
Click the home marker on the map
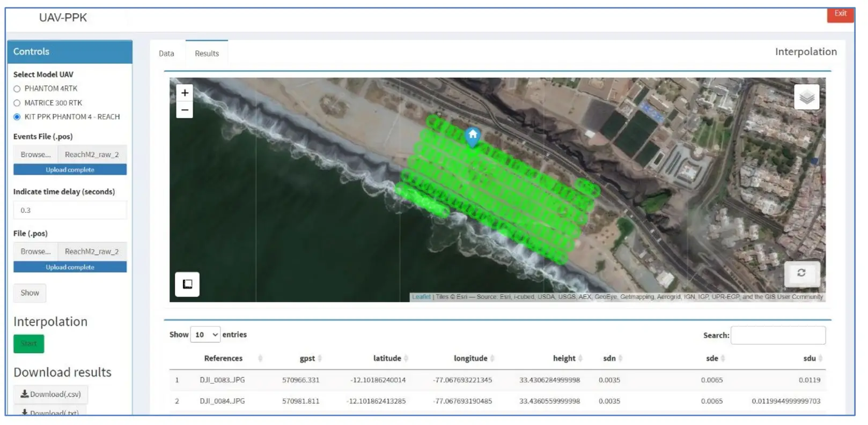click(473, 137)
